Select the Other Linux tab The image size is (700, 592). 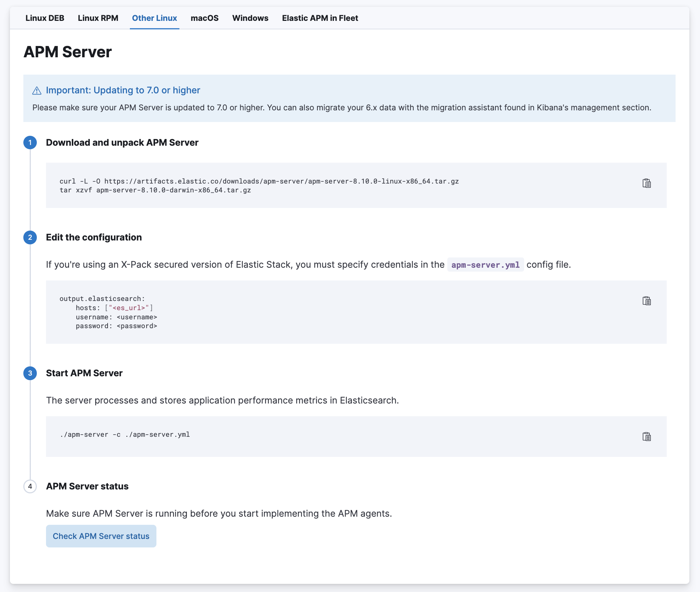pos(154,18)
